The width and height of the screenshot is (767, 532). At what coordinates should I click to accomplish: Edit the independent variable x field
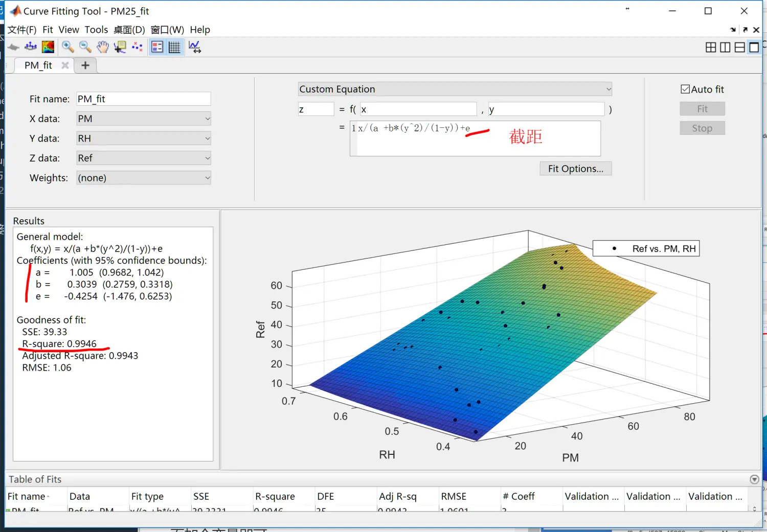tap(418, 109)
